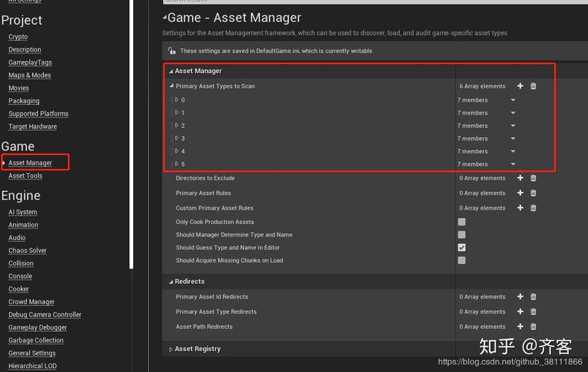This screenshot has width=588, height=372.
Task: Add element to Directories to Exclude
Action: click(x=520, y=178)
